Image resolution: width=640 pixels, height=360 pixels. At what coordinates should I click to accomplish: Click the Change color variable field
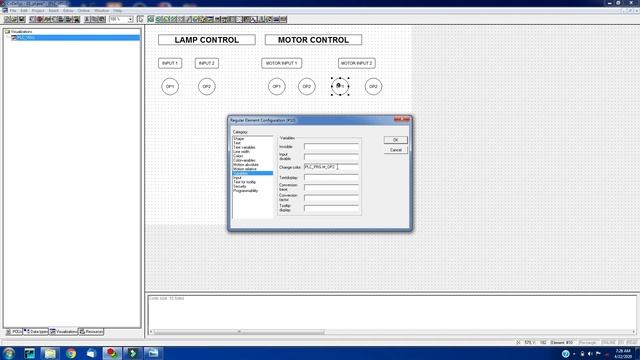[331, 167]
